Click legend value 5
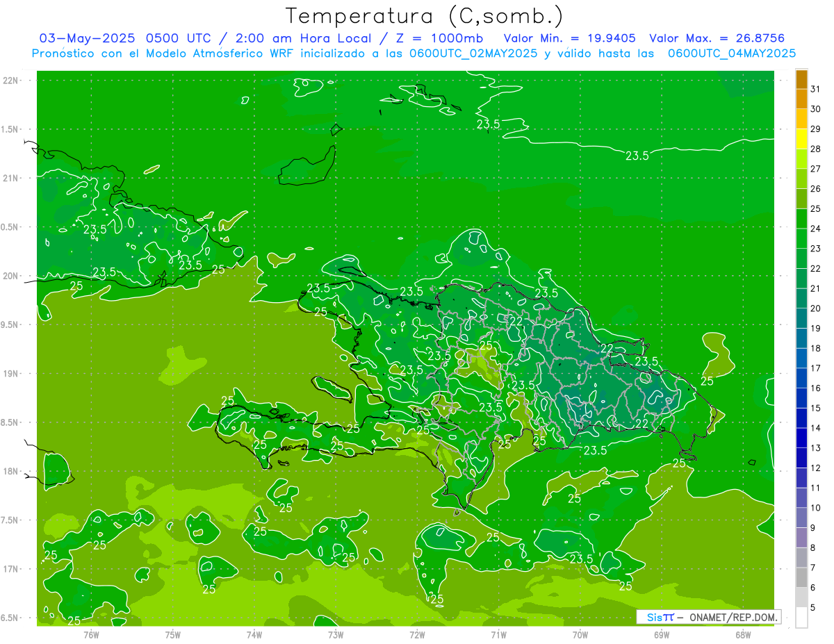Viewport: 834px width, 644px height. coord(813,608)
